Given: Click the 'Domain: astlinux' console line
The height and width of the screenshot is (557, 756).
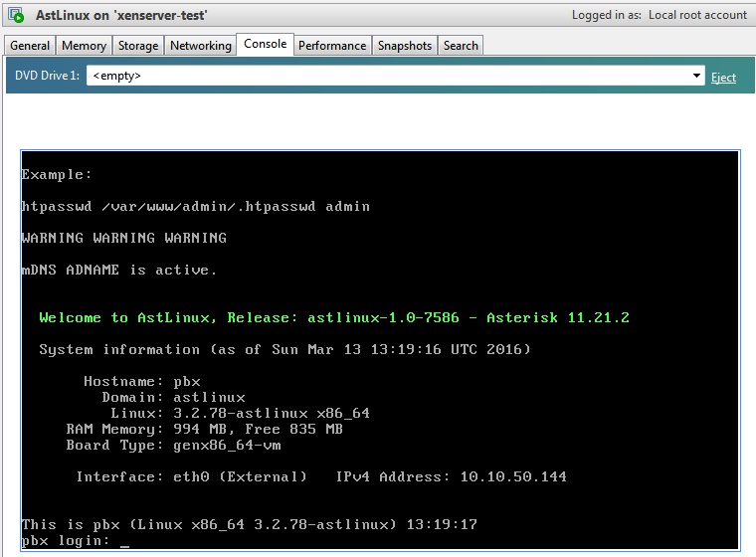Looking at the screenshot, I should pos(173,397).
